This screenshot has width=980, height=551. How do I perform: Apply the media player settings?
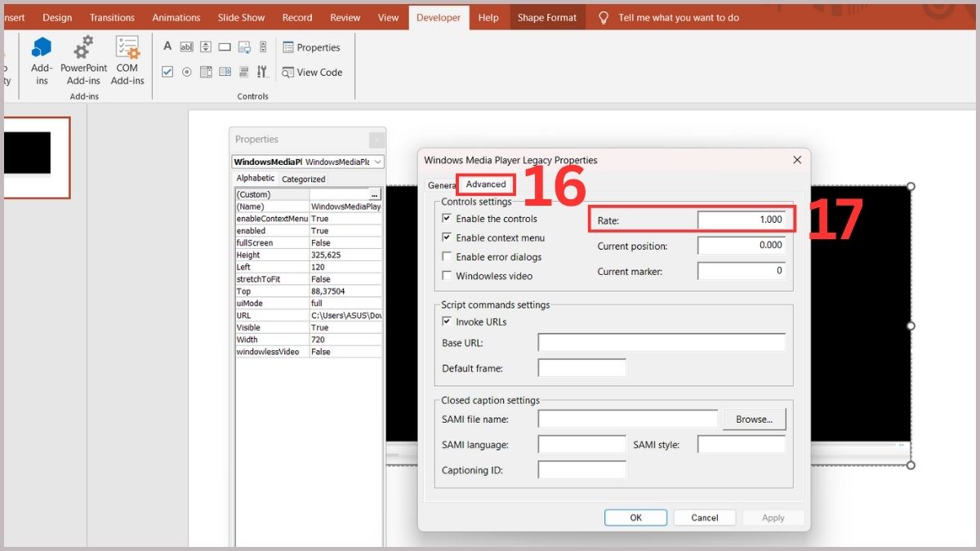(773, 517)
